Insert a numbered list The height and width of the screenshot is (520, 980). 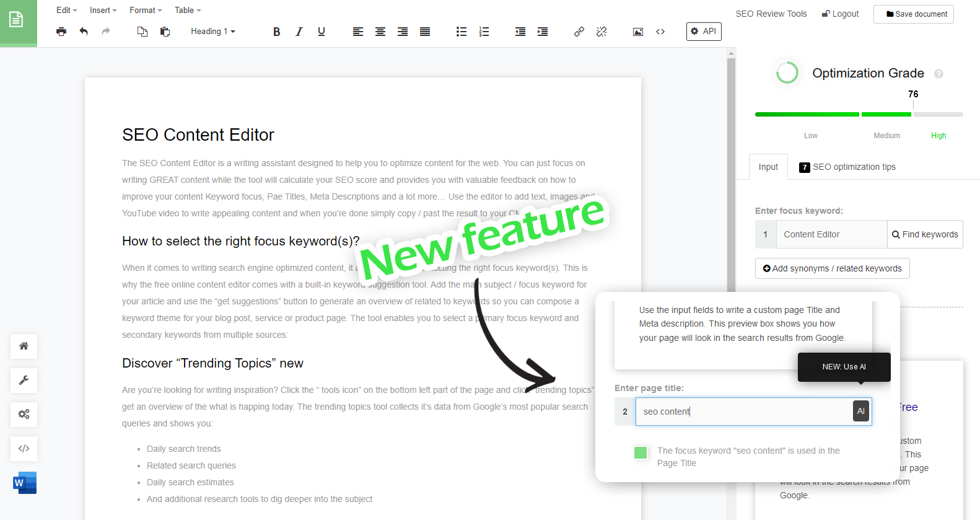pyautogui.click(x=484, y=32)
